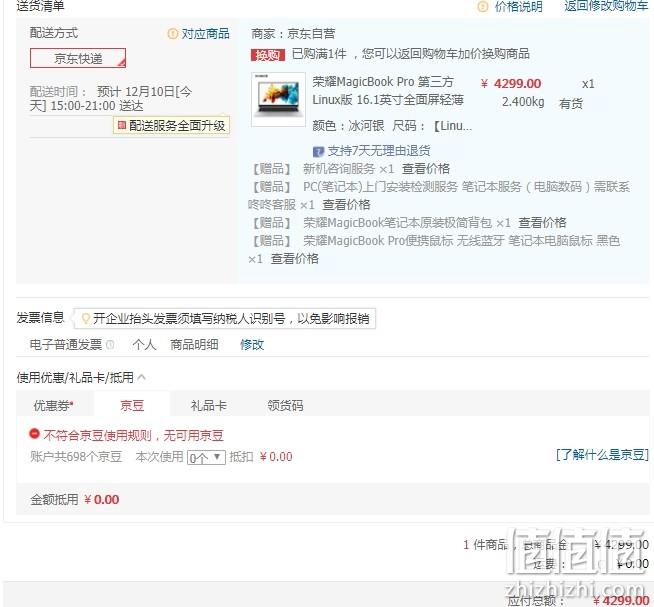Switch to 领货码 tab
This screenshot has height=607, width=654.
click(285, 405)
